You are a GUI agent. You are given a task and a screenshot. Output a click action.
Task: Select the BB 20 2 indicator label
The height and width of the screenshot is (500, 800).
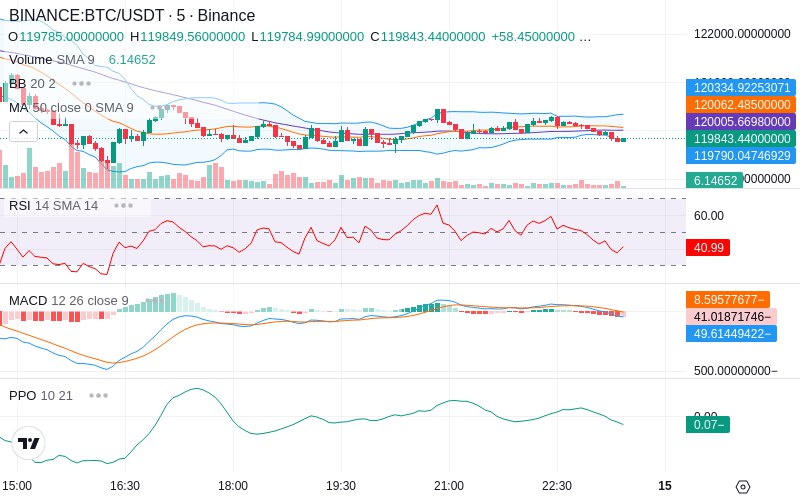(32, 83)
